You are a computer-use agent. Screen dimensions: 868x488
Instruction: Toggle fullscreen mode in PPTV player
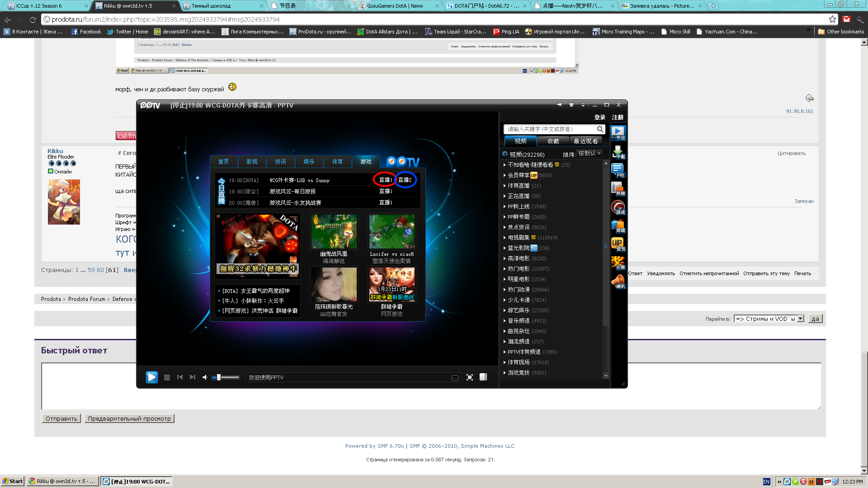click(x=470, y=377)
